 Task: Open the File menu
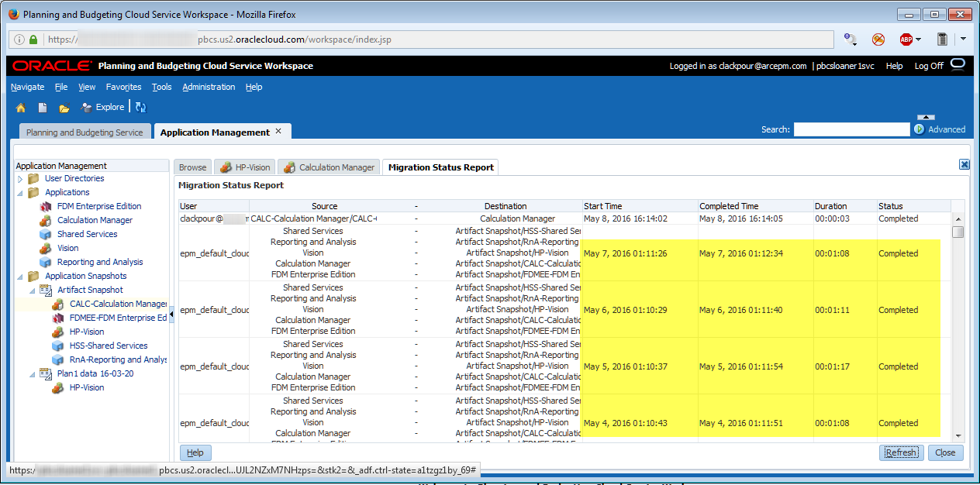pyautogui.click(x=61, y=87)
